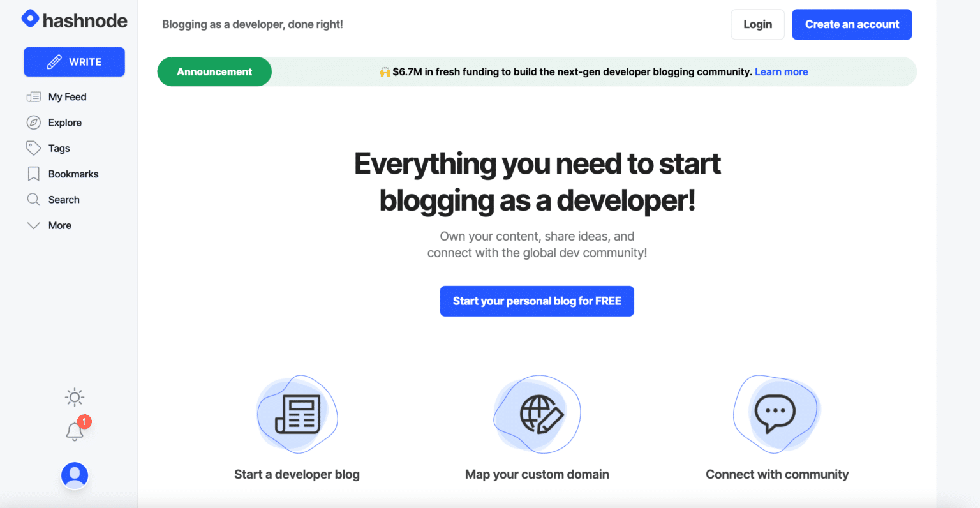Select Search in sidebar menu
Viewport: 980px width, 508px height.
tap(64, 200)
